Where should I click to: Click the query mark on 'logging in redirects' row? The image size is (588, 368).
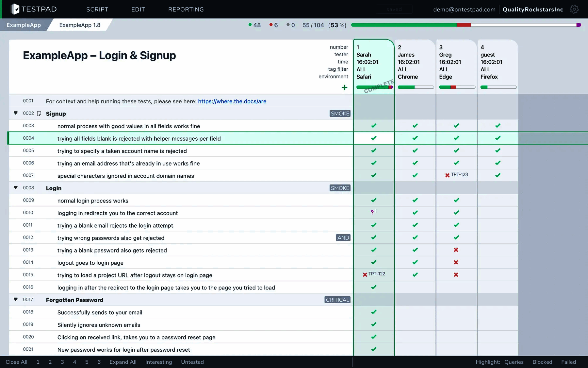coord(372,212)
